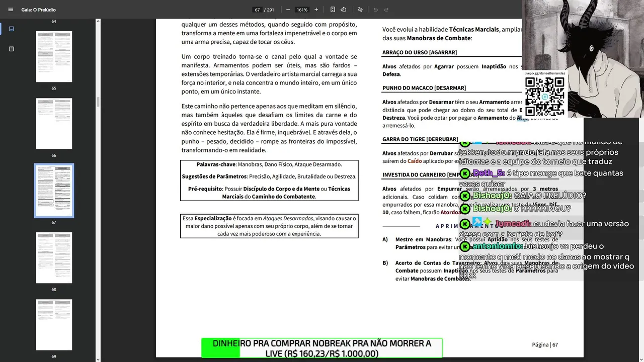Open page 68 thumbnail
This screenshot has width=644, height=362.
click(54, 257)
